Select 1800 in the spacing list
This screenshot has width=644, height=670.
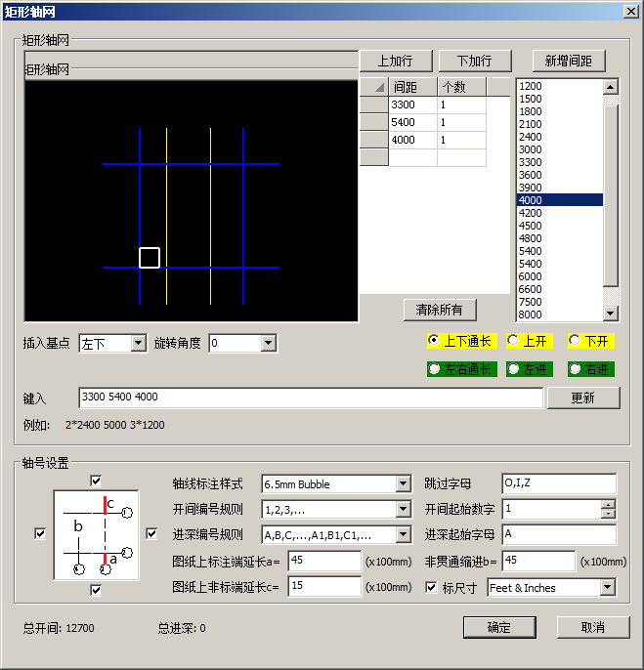[x=560, y=111]
